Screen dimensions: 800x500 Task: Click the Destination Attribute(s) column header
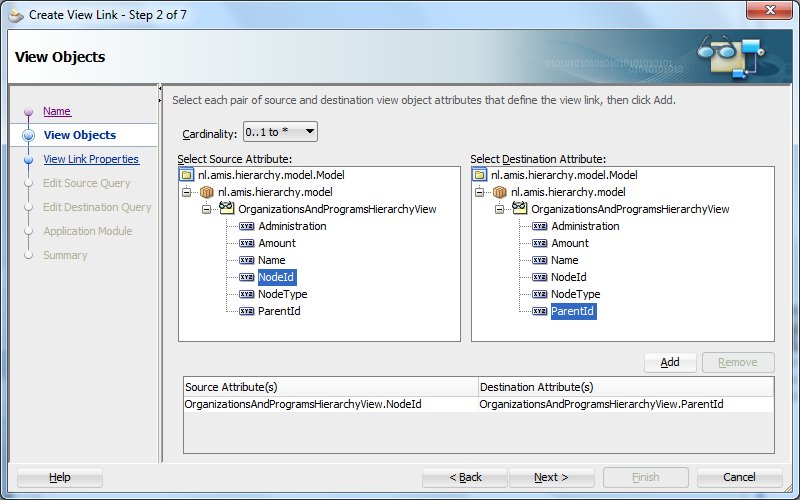pyautogui.click(x=626, y=387)
